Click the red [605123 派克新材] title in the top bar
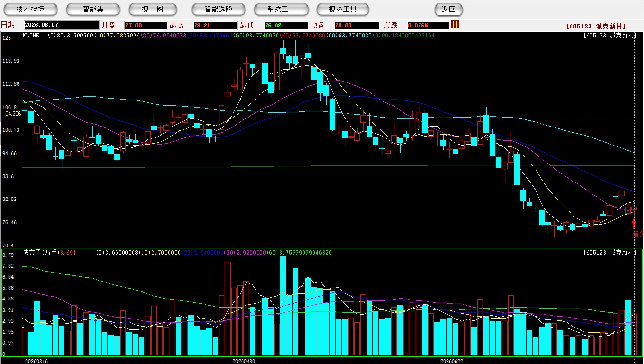644x364 pixels. [596, 26]
